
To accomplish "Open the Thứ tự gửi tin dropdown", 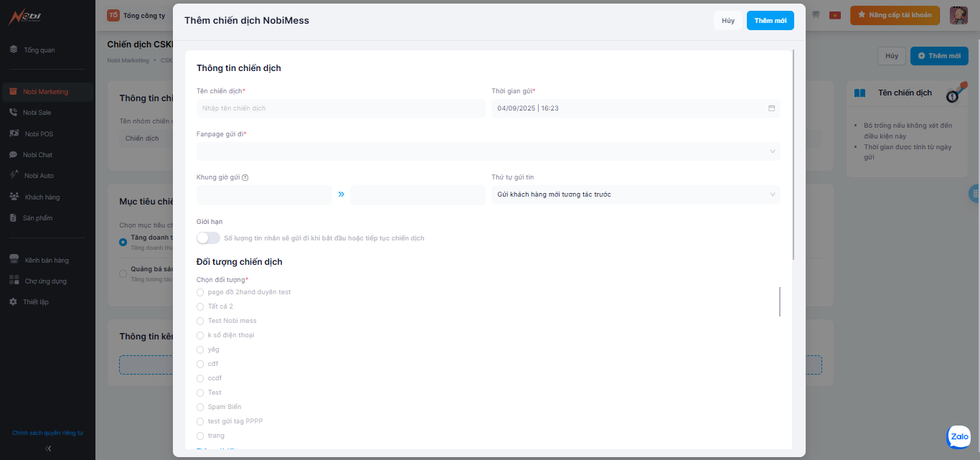I will click(x=636, y=194).
